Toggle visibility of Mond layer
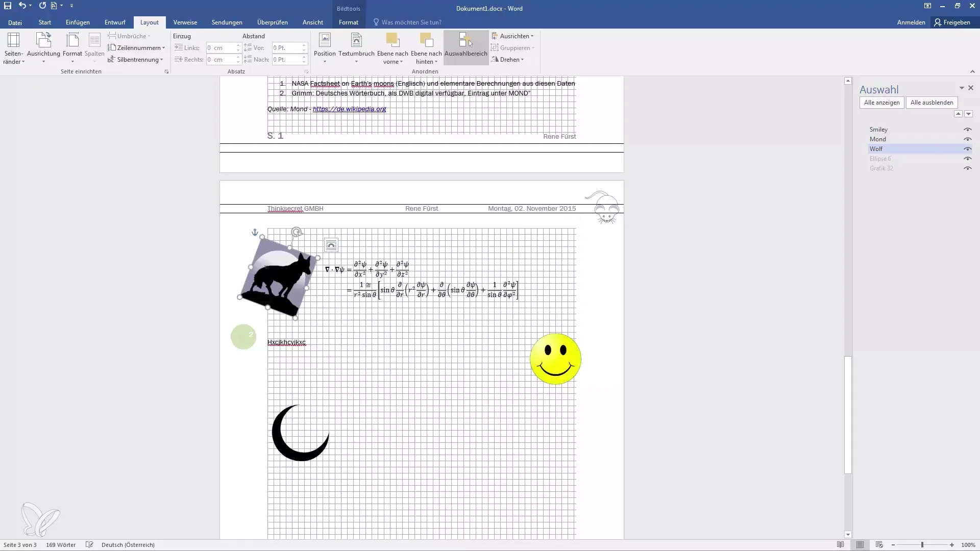Viewport: 980px width, 551px height. 967,139
